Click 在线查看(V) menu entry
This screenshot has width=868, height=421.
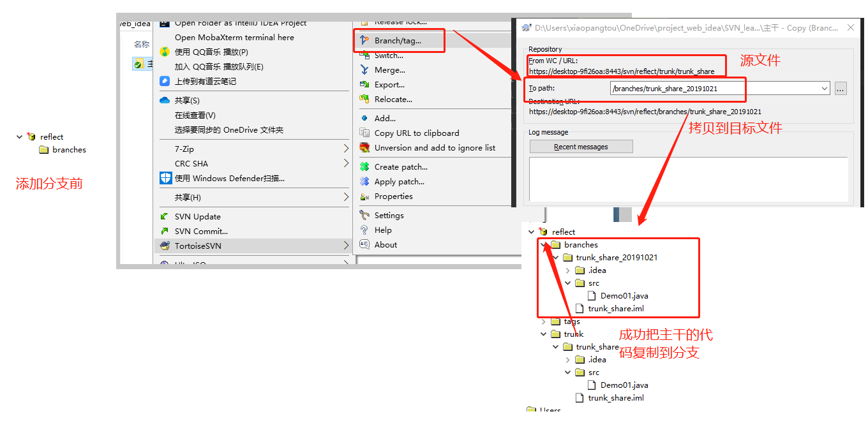[195, 115]
